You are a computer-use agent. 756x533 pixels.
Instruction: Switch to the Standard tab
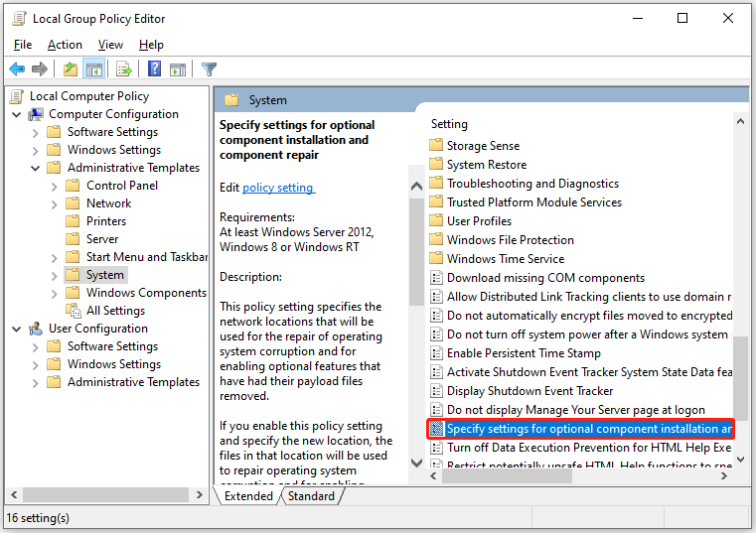(311, 495)
